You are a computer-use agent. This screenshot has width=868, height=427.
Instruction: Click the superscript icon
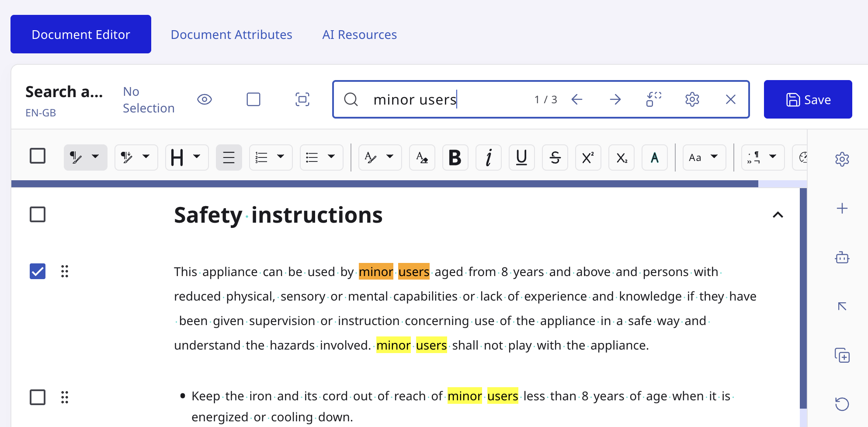pos(588,157)
